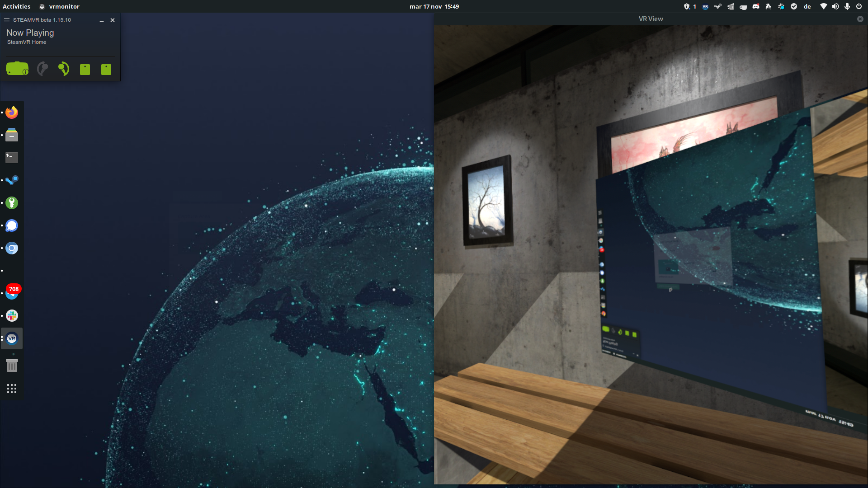Open Slack from the dock

(x=12, y=316)
